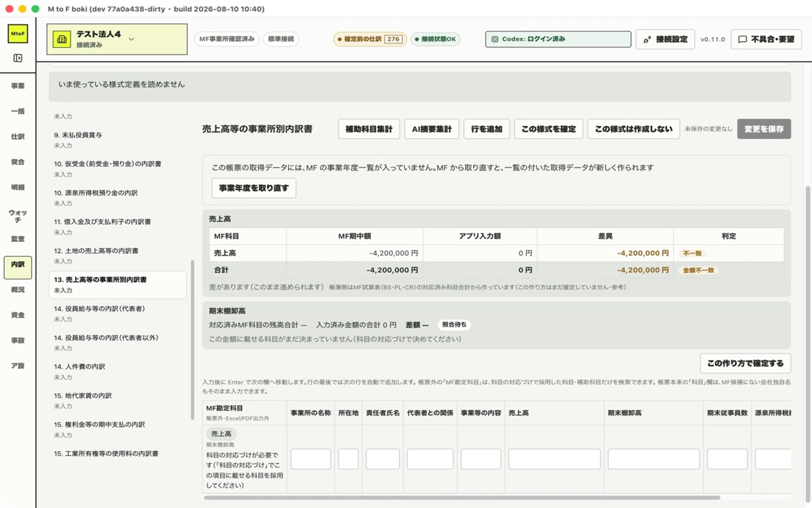Select 9. 未払役員賞与 in the list
This screenshot has height=508, width=812.
(x=118, y=140)
